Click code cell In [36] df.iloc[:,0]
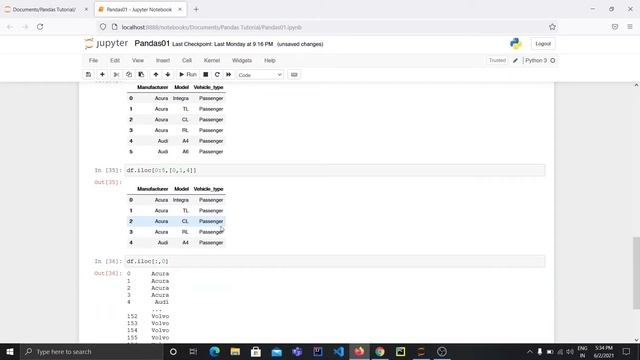 pos(335,261)
